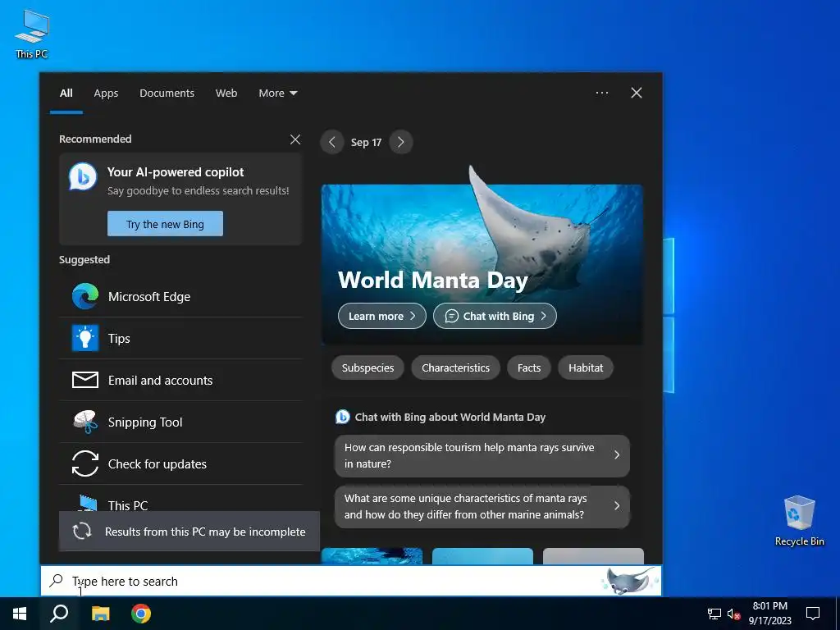This screenshot has width=840, height=630.
Task: Open This PC desktop icon
Action: [x=32, y=34]
